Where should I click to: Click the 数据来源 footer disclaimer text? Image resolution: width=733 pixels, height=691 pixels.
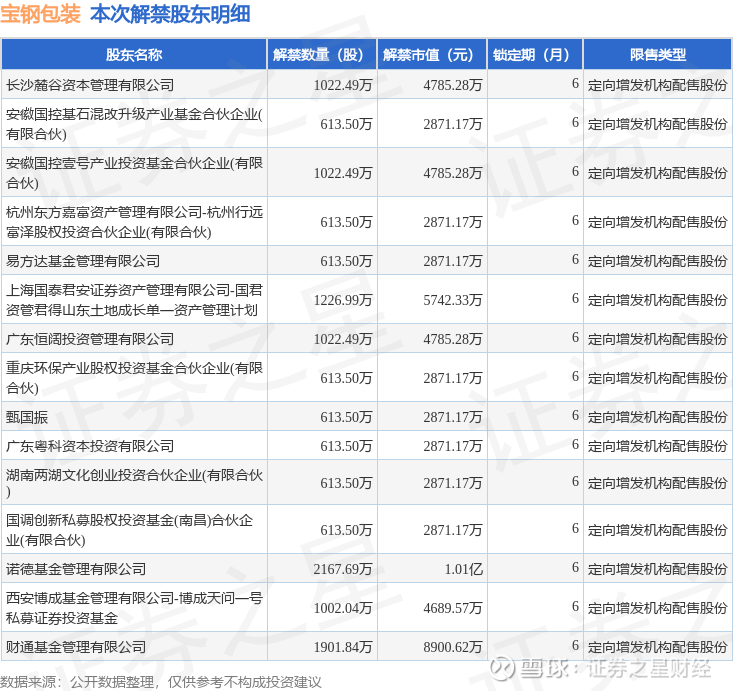pyautogui.click(x=160, y=682)
